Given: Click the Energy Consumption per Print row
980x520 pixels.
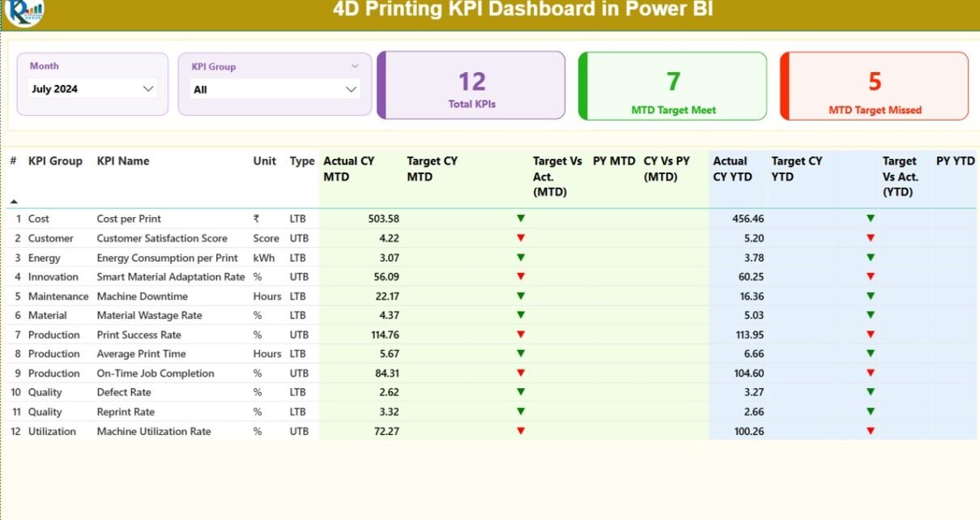Looking at the screenshot, I should tap(167, 258).
